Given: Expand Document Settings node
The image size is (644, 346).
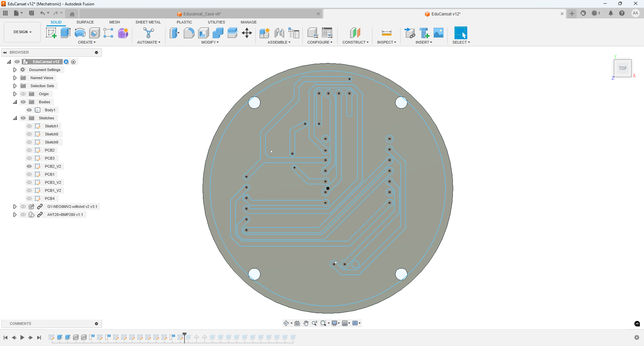Looking at the screenshot, I should pyautogui.click(x=15, y=70).
